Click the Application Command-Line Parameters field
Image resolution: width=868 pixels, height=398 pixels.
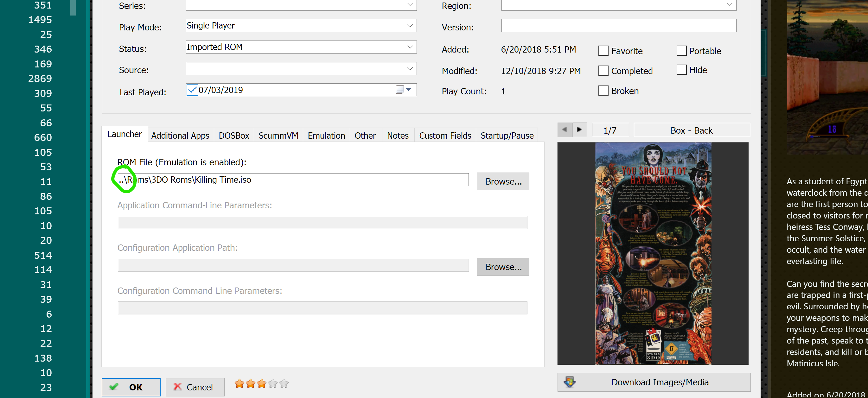pos(322,223)
